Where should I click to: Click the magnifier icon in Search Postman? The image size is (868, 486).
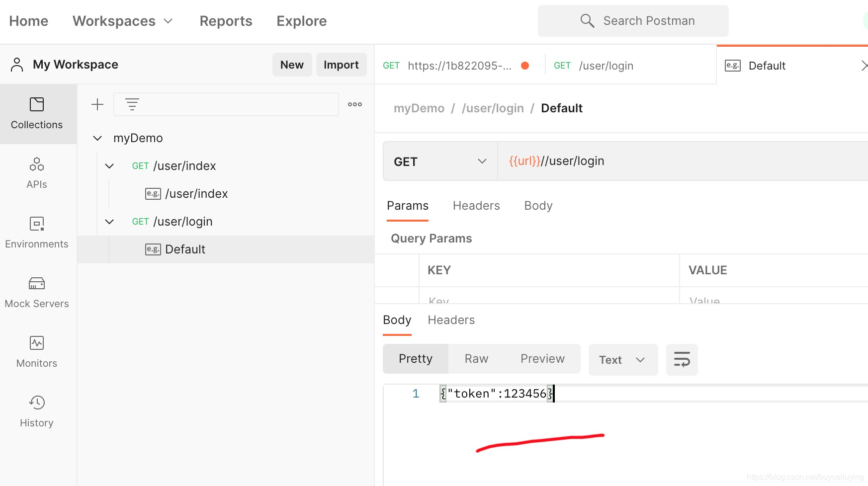pos(587,21)
